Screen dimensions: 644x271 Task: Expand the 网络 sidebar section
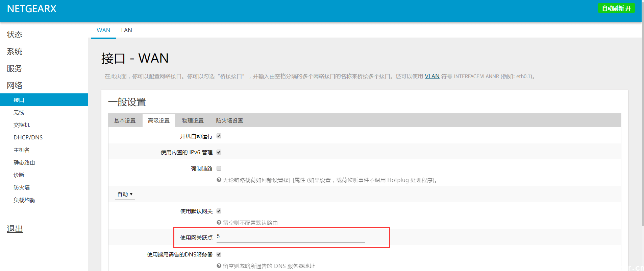15,85
